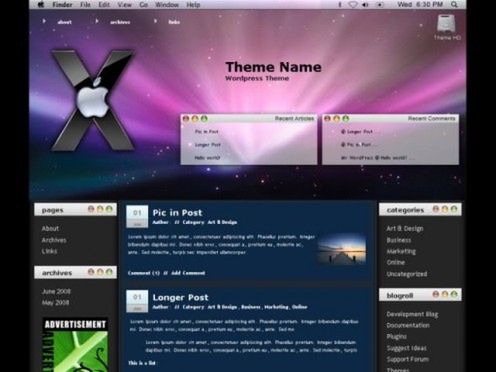
Task: Click Business category under Longer Post title
Action: 251,307
